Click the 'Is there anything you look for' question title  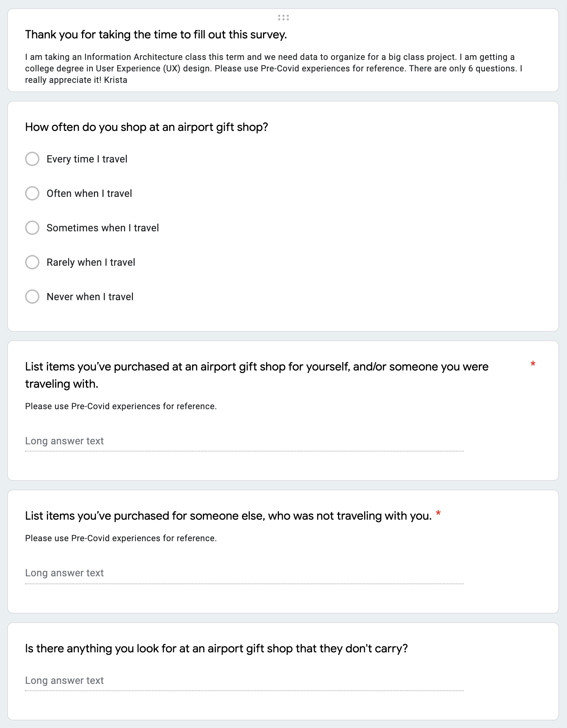(216, 649)
